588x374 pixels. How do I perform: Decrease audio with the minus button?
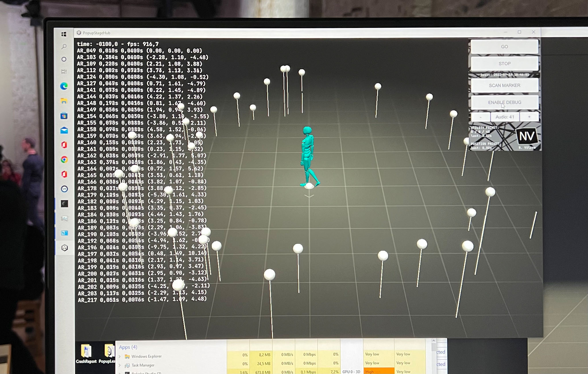coord(481,117)
